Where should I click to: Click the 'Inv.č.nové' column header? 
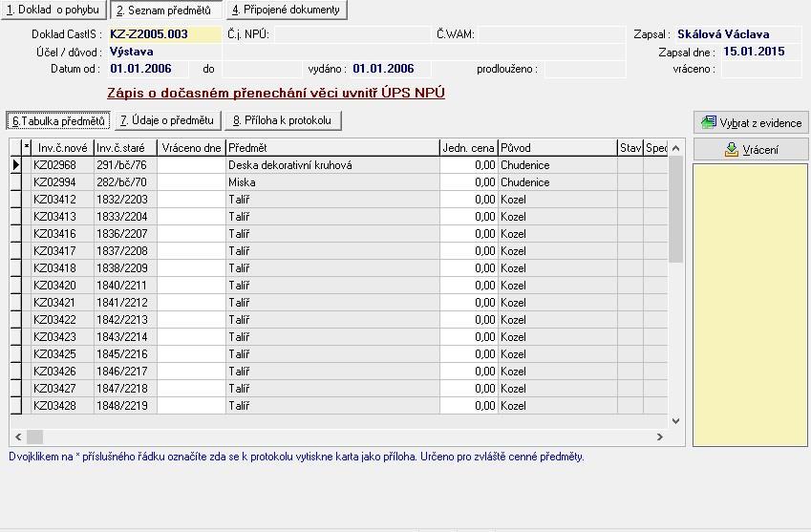[x=63, y=148]
